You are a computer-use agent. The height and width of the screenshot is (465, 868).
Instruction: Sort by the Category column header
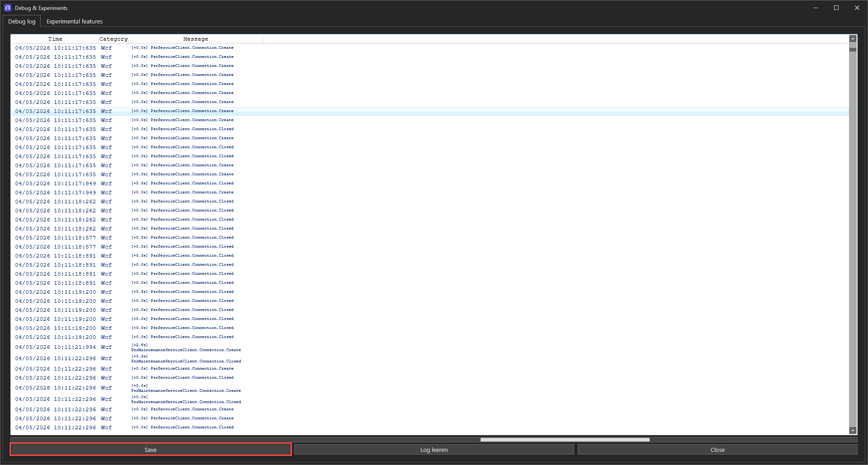[x=113, y=39]
